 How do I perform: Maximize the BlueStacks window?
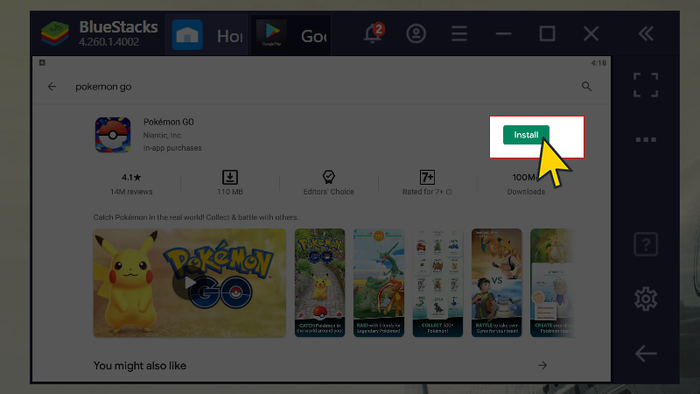[547, 33]
